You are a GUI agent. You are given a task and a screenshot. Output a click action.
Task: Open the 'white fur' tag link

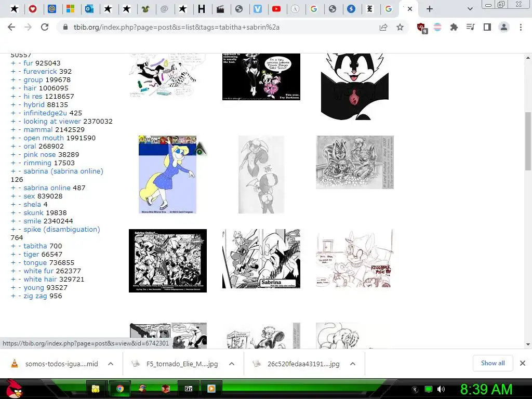pos(38,271)
